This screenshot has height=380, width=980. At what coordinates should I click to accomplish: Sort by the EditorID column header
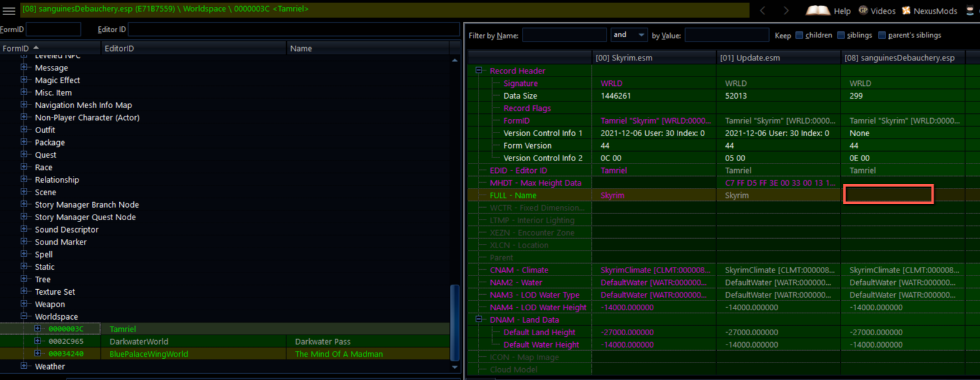(193, 49)
